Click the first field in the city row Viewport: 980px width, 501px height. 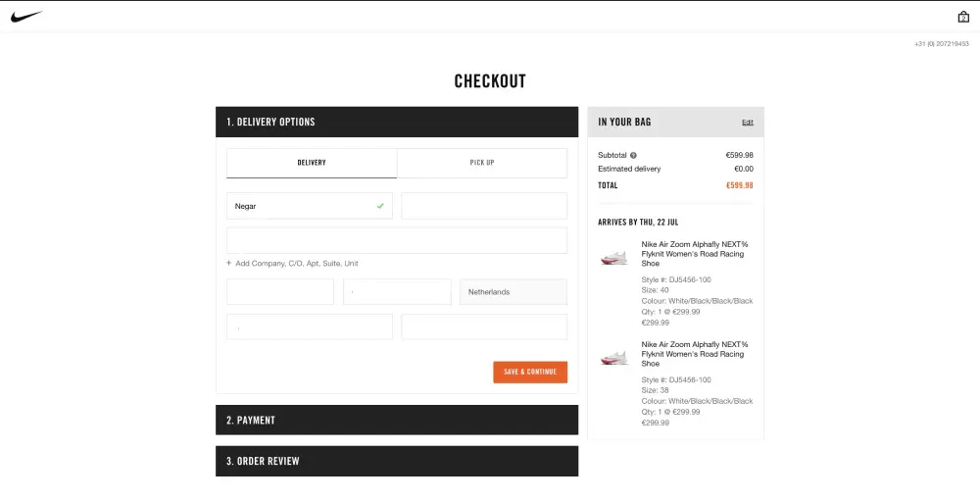point(280,291)
